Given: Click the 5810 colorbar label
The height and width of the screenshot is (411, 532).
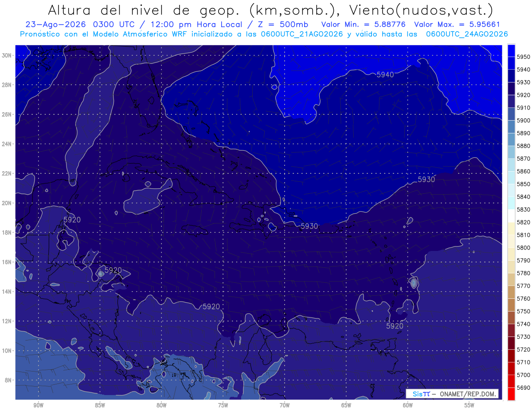Looking at the screenshot, I should (x=523, y=235).
